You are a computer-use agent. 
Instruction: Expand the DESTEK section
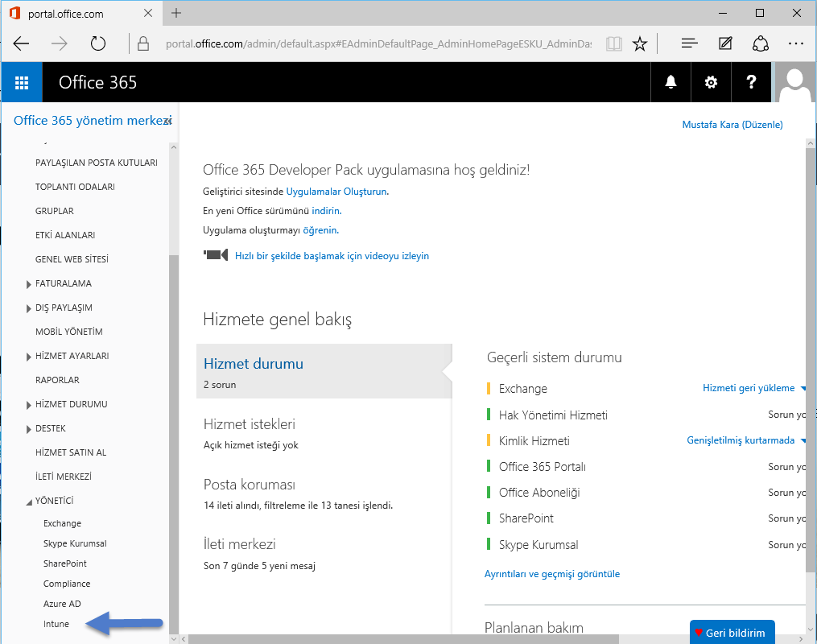pyautogui.click(x=29, y=429)
